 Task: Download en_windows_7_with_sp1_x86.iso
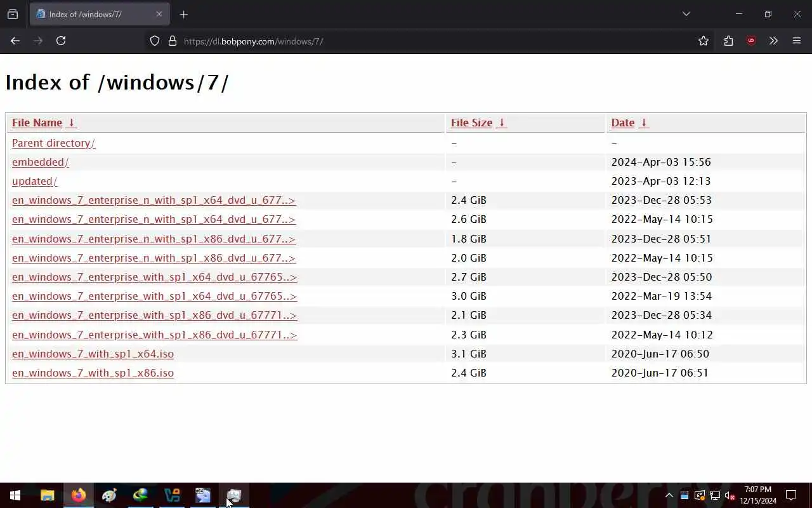[x=93, y=373]
